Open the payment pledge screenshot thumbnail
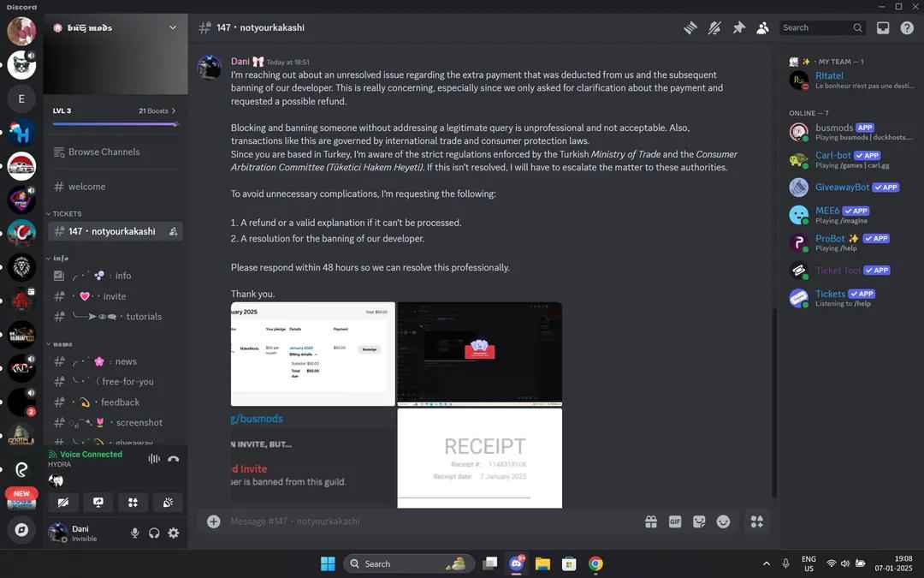 [313, 354]
